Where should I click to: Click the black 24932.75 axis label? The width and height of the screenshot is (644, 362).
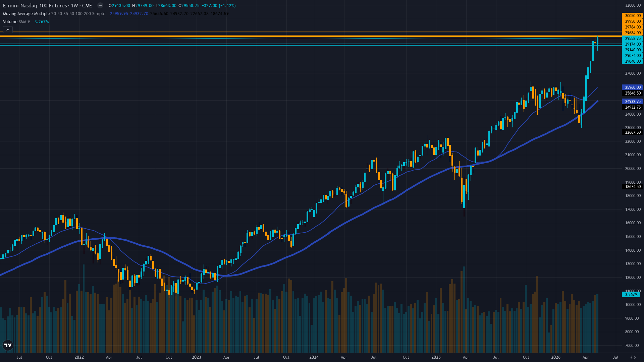[632, 107]
